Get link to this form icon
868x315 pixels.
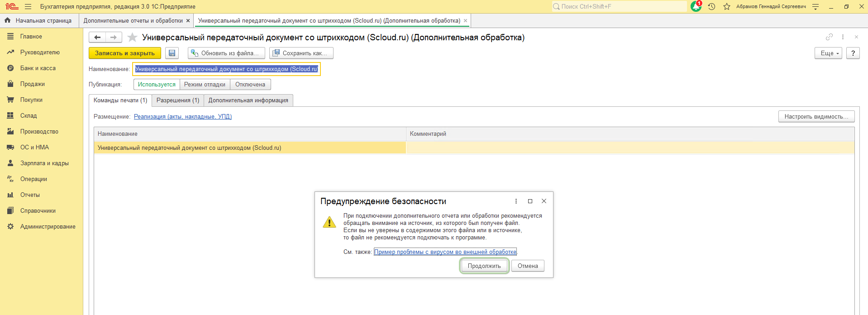pyautogui.click(x=829, y=37)
